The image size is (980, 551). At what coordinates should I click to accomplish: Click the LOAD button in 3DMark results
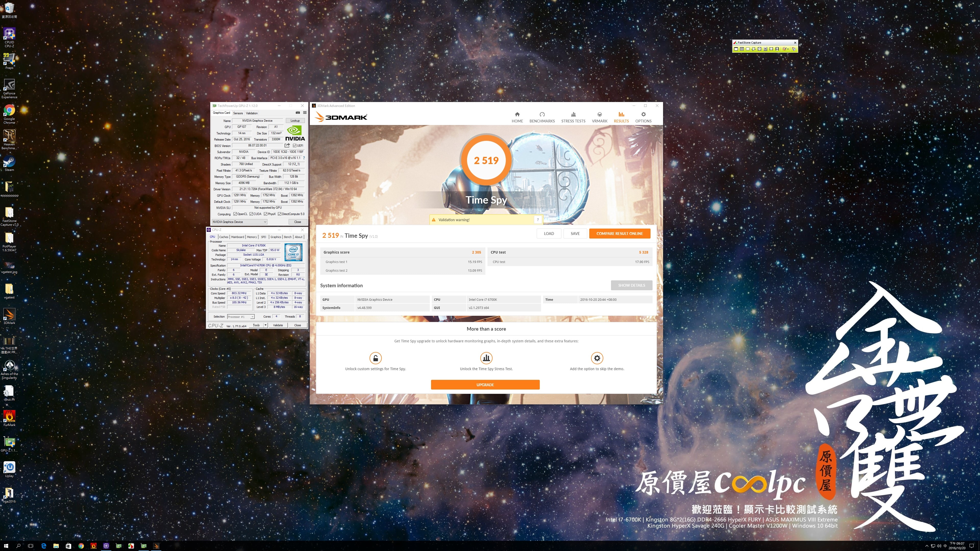tap(549, 233)
